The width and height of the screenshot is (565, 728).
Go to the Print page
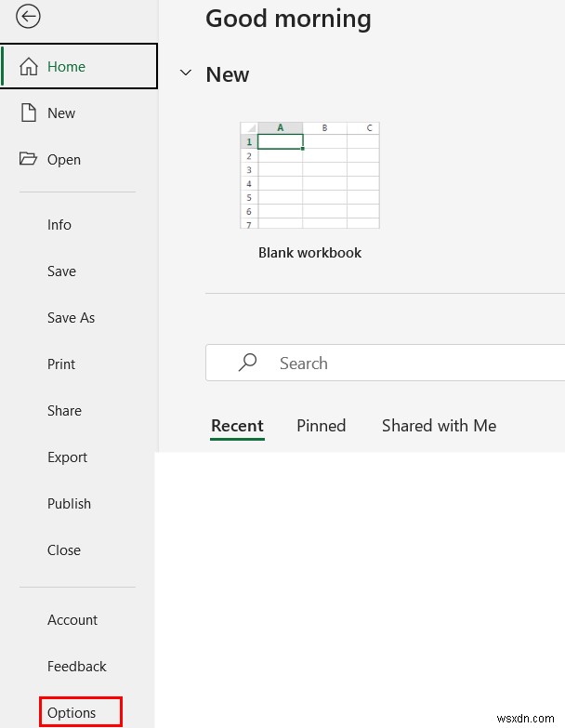[60, 364]
